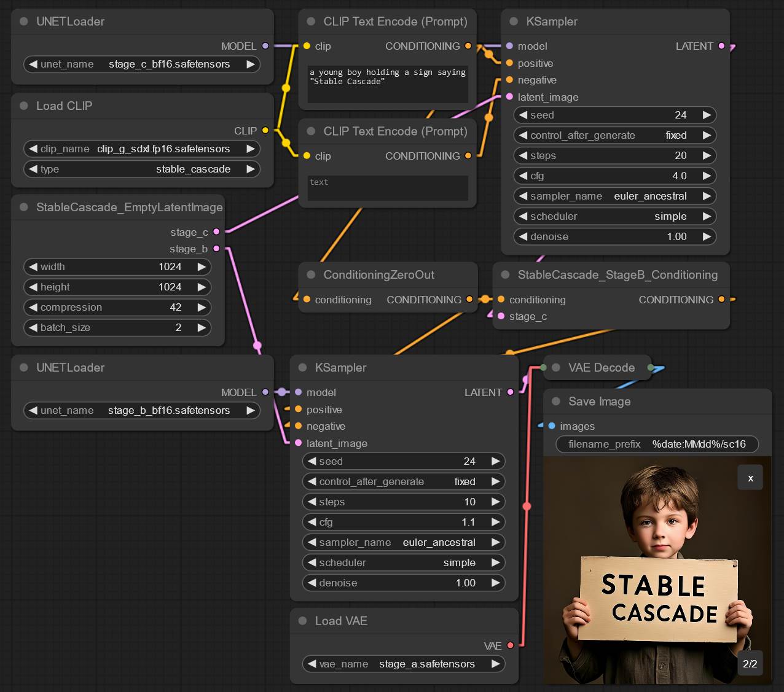The width and height of the screenshot is (784, 692).
Task: Open vae_name dropdown showing stage_a.safetensors
Action: pyautogui.click(x=404, y=664)
